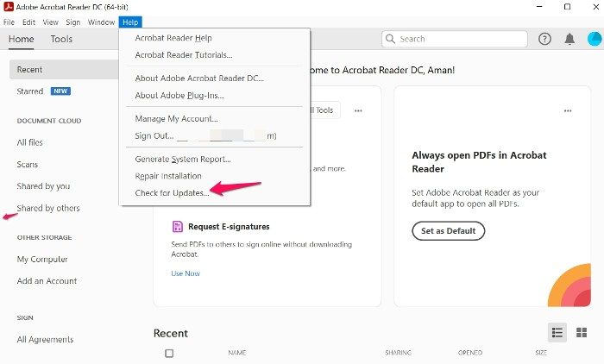This screenshot has width=604, height=364.
Task: Open the blue profile avatar
Action: pos(595,39)
